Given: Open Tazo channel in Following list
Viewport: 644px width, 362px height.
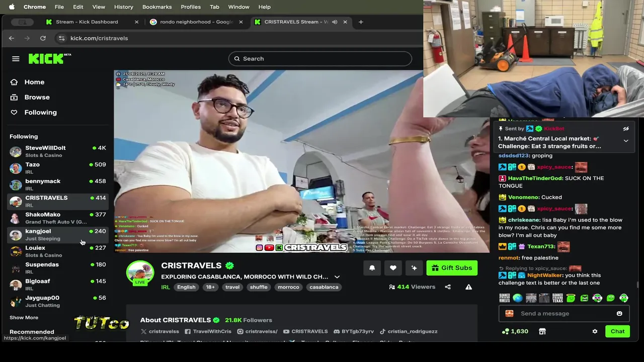Looking at the screenshot, I should point(57,168).
